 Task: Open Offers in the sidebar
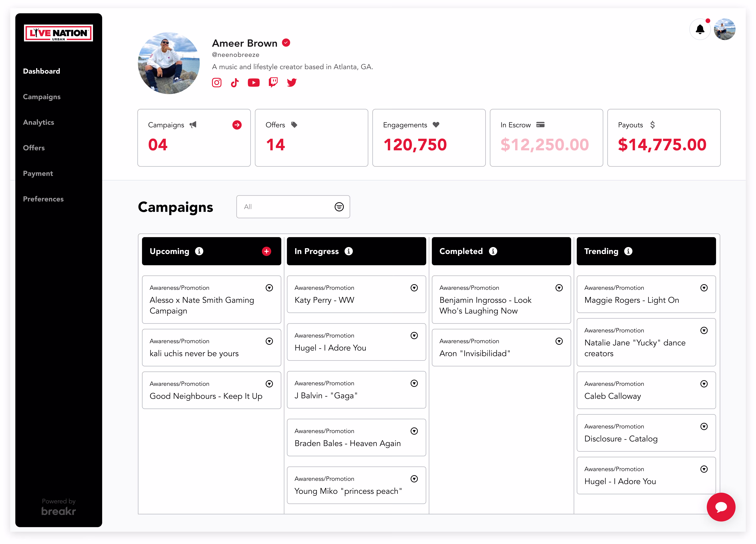(34, 148)
